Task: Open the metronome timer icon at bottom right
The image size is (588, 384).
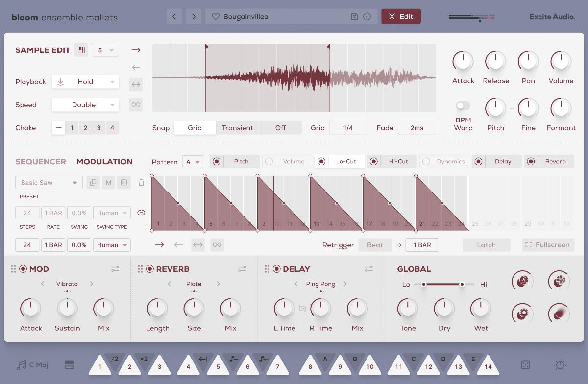Action: click(561, 365)
